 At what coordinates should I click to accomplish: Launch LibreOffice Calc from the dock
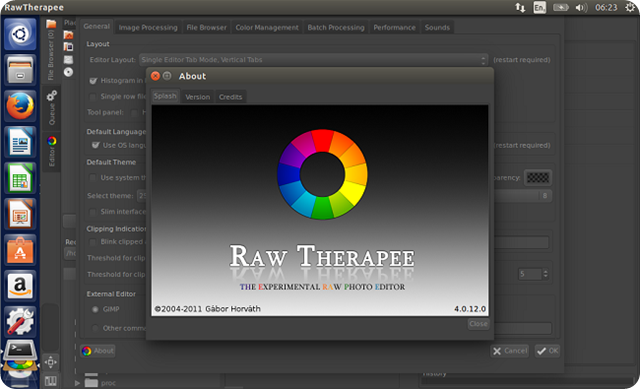pyautogui.click(x=20, y=178)
